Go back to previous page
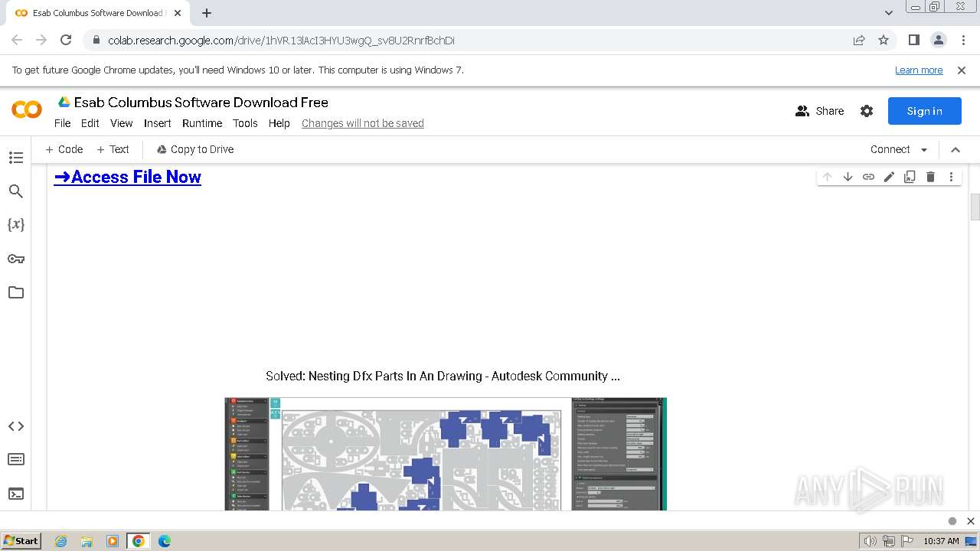This screenshot has width=980, height=551. pyautogui.click(x=17, y=41)
